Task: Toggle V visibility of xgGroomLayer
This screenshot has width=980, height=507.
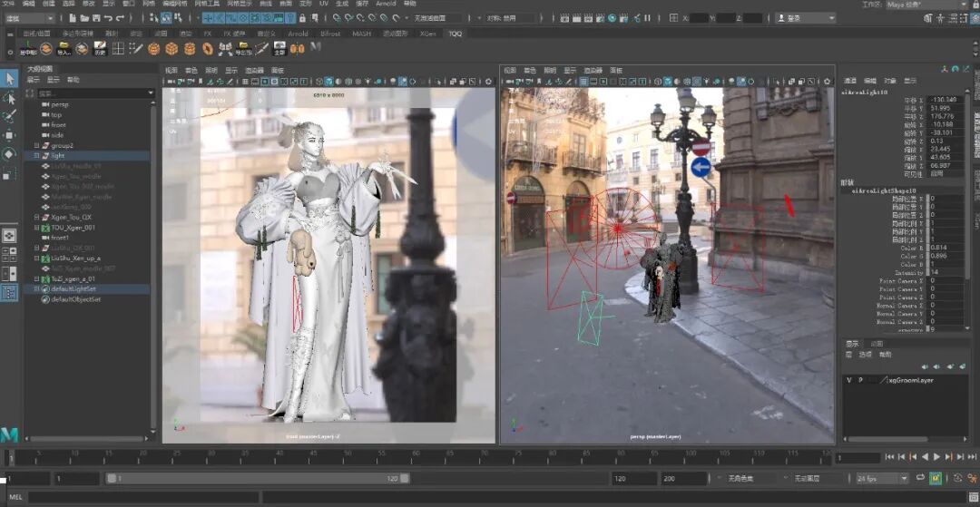Action: click(849, 380)
